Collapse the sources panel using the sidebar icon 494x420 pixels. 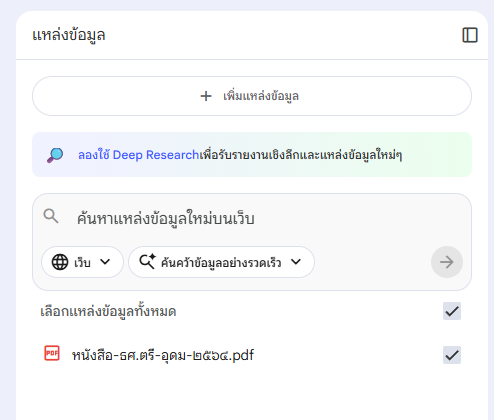point(470,35)
